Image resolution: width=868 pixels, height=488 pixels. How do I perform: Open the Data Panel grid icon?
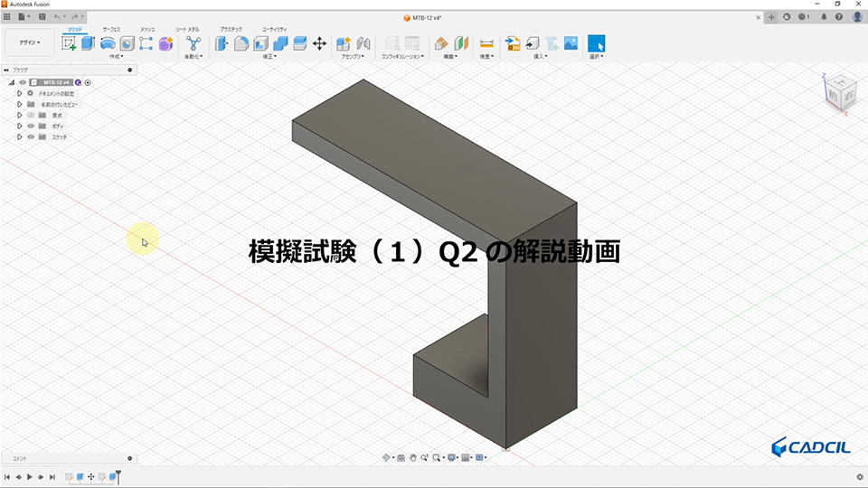click(6, 17)
